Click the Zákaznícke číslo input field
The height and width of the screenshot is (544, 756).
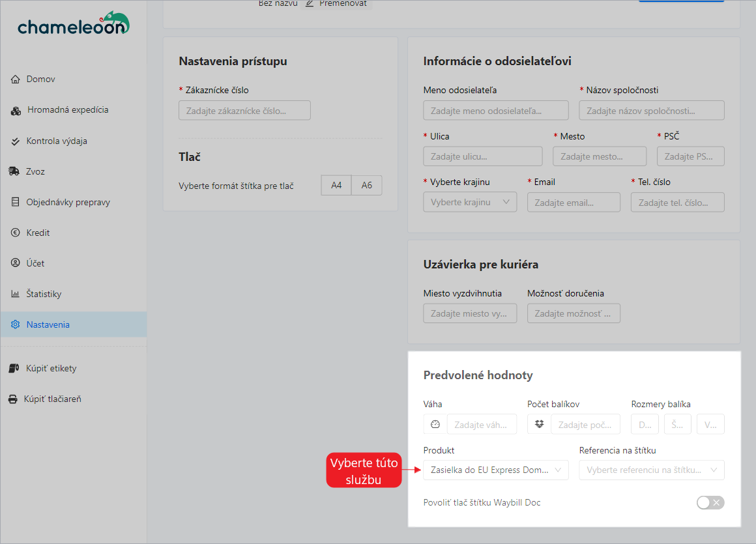(244, 111)
